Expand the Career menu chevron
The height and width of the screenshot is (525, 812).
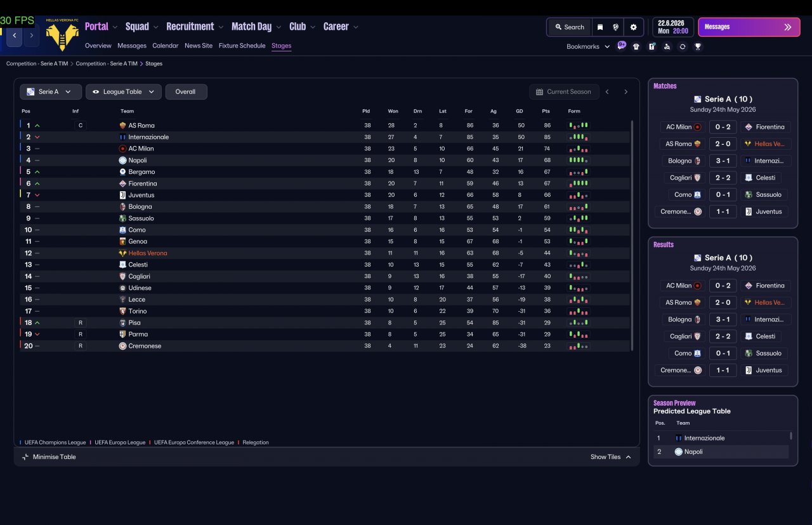tap(356, 27)
